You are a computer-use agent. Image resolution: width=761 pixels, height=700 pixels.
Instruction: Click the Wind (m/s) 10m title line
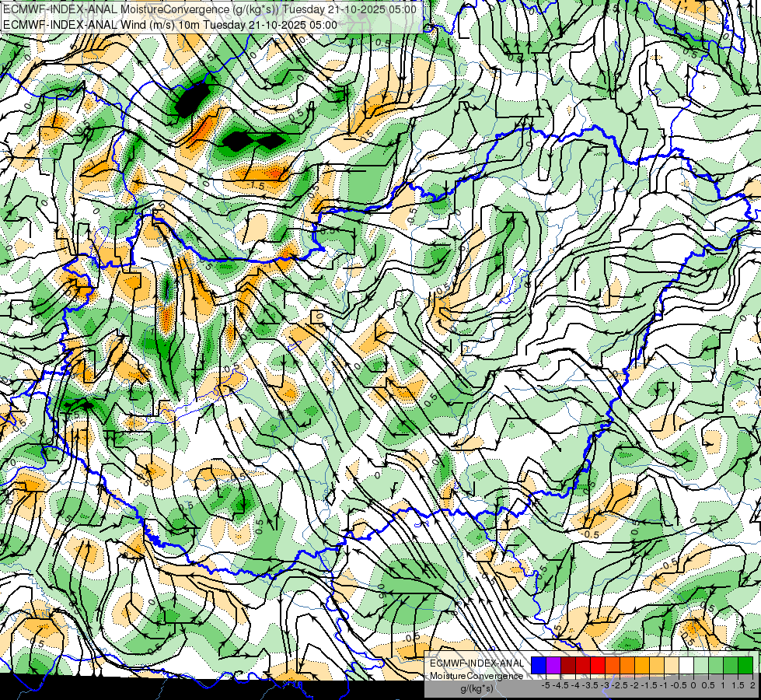170,24
